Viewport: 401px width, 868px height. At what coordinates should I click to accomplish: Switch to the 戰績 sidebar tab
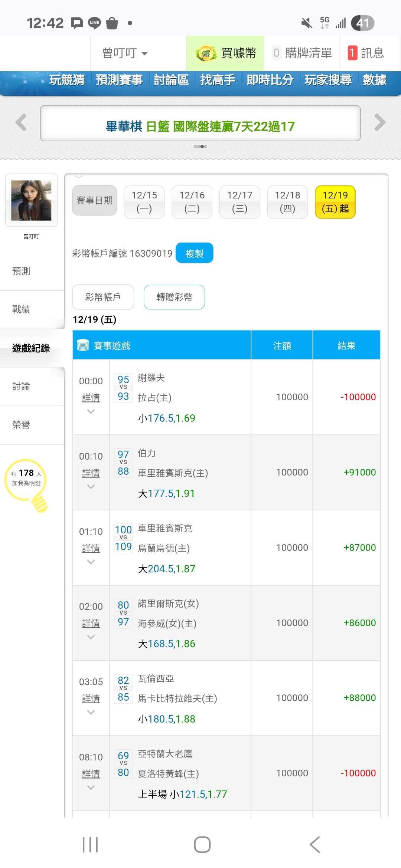click(x=21, y=309)
